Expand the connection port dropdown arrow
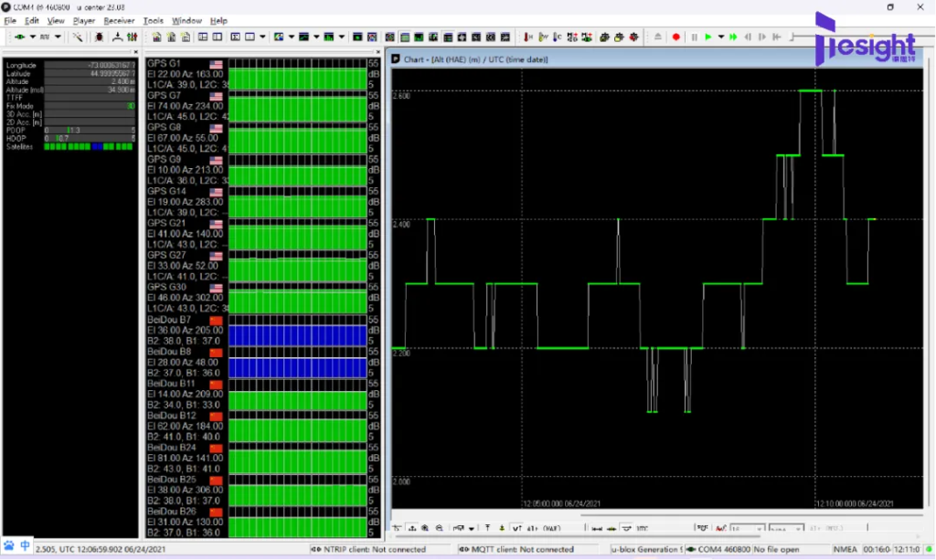 coord(32,37)
